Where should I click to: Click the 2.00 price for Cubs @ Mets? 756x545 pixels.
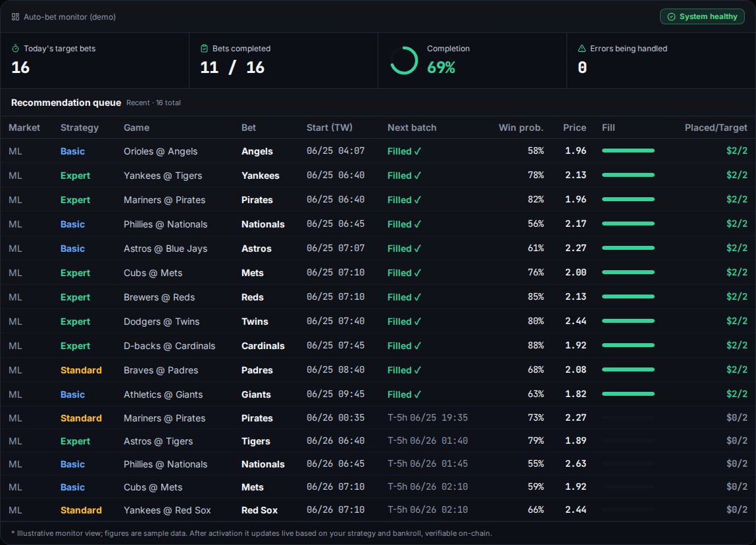point(576,273)
